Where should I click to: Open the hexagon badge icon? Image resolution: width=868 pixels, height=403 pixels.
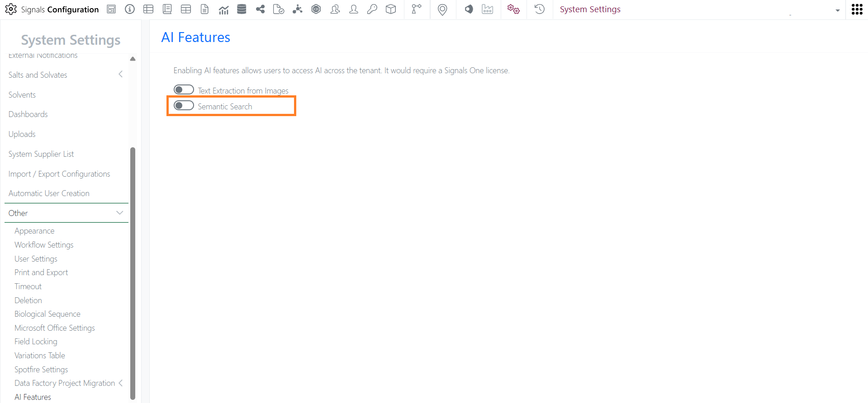tap(316, 9)
